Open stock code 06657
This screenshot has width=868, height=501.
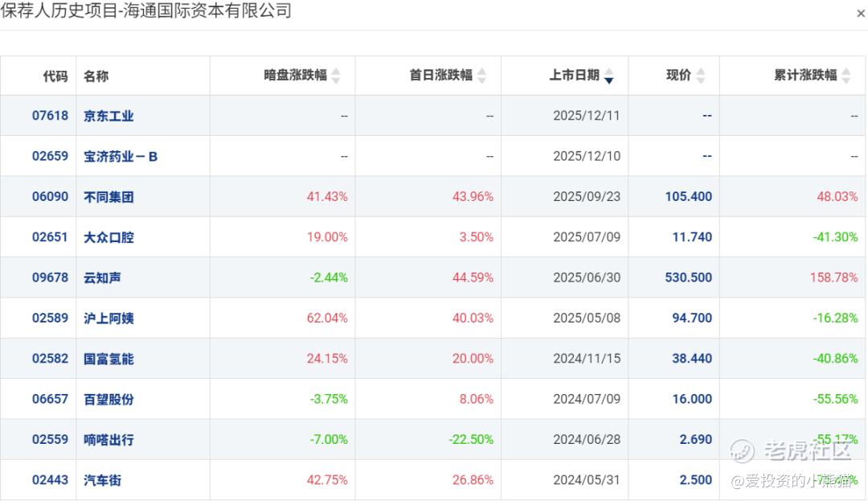[x=50, y=399]
